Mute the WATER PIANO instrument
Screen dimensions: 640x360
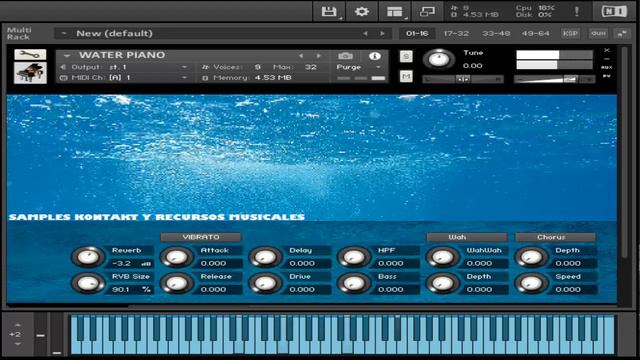406,76
